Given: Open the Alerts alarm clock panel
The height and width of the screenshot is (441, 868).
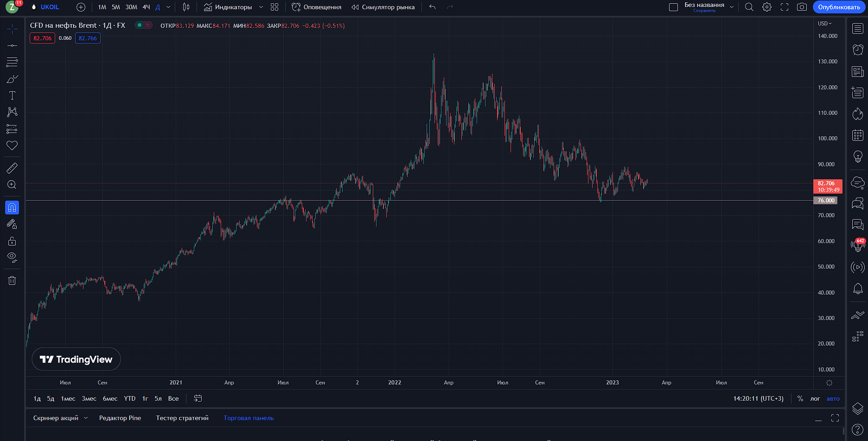Looking at the screenshot, I should point(858,50).
